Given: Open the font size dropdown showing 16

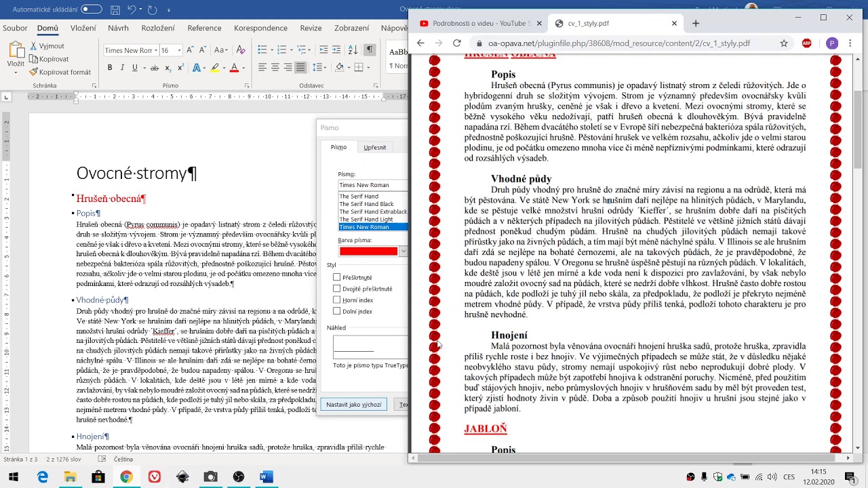Looking at the screenshot, I should 179,50.
